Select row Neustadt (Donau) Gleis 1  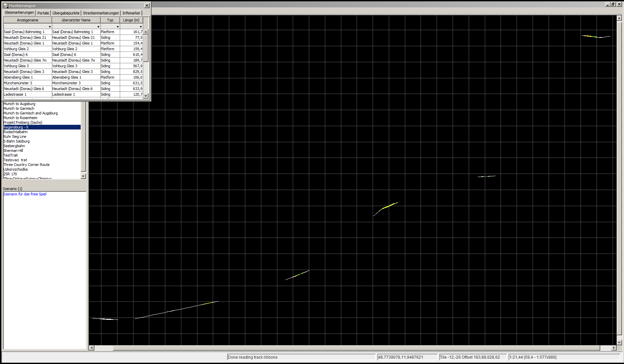click(73, 43)
